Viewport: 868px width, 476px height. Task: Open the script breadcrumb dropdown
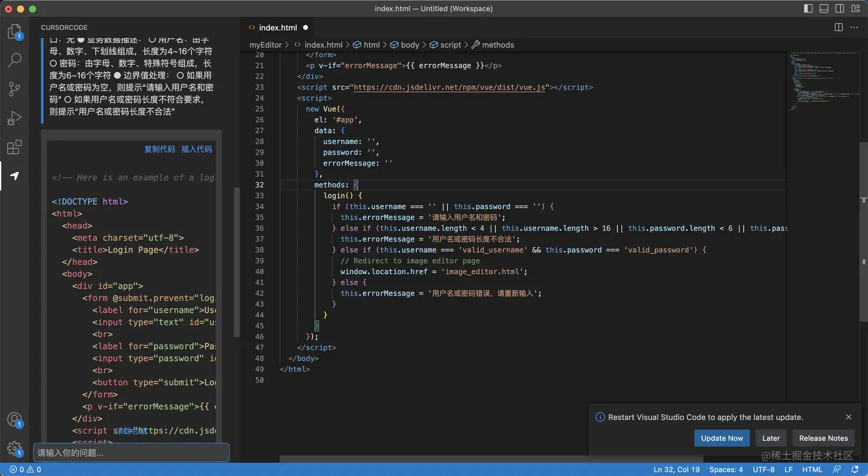click(445, 45)
